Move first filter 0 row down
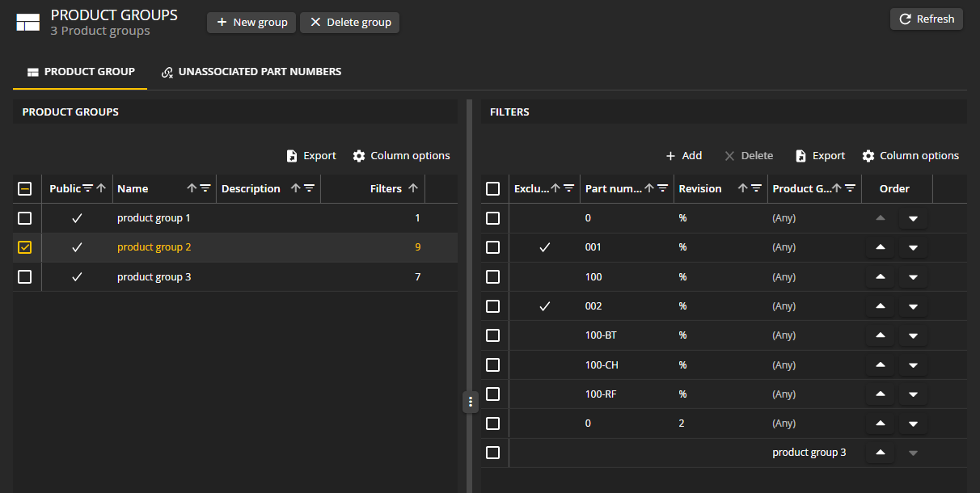The image size is (980, 493). [913, 218]
